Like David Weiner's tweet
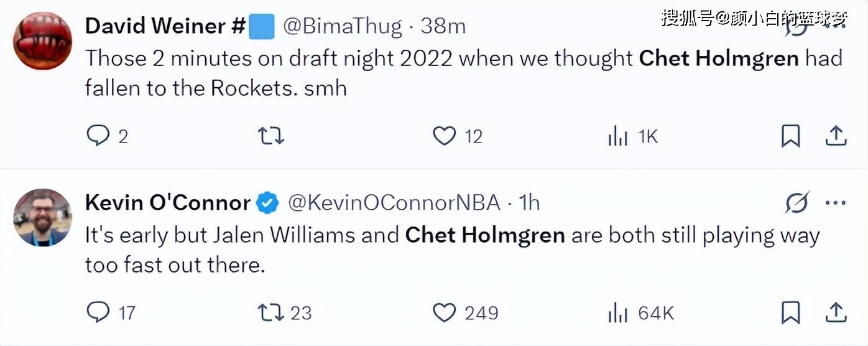868x346 pixels. (x=444, y=136)
